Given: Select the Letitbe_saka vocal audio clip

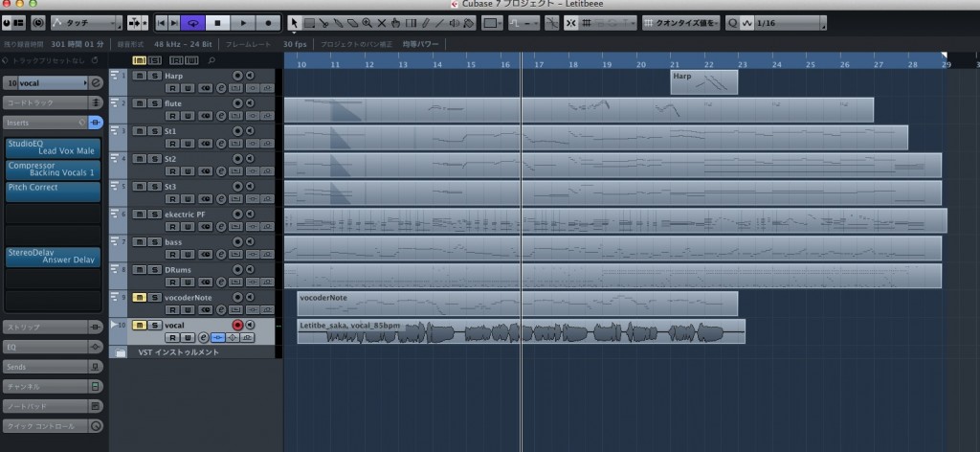Looking at the screenshot, I should pyautogui.click(x=522, y=331).
